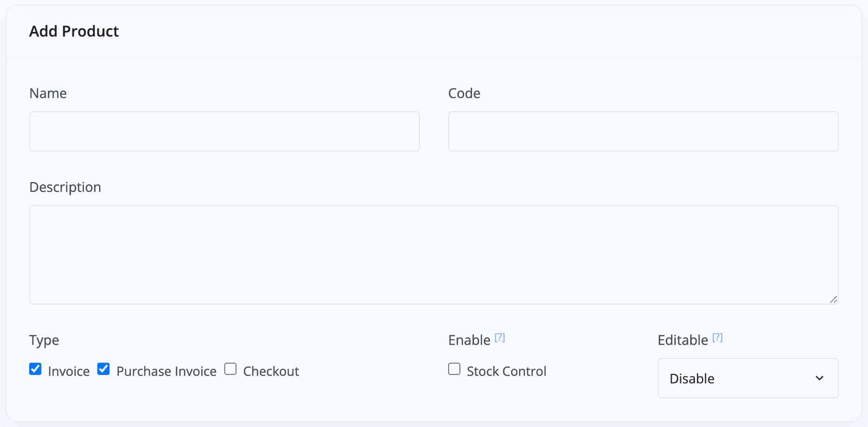Click the Description box resize handle
Screen dimensions: 868x427
(833, 299)
